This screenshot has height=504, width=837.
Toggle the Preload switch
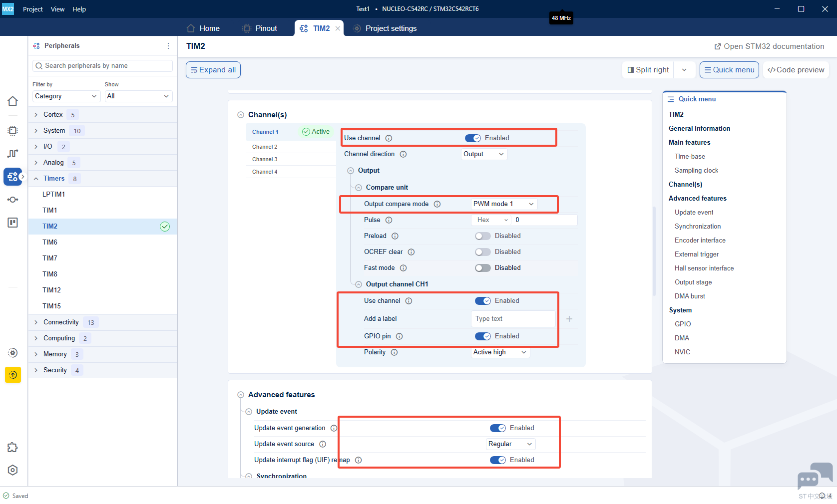pos(482,236)
